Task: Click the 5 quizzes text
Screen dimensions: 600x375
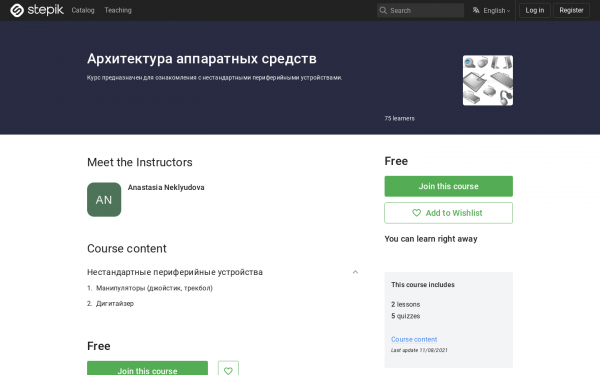Action: [x=406, y=316]
